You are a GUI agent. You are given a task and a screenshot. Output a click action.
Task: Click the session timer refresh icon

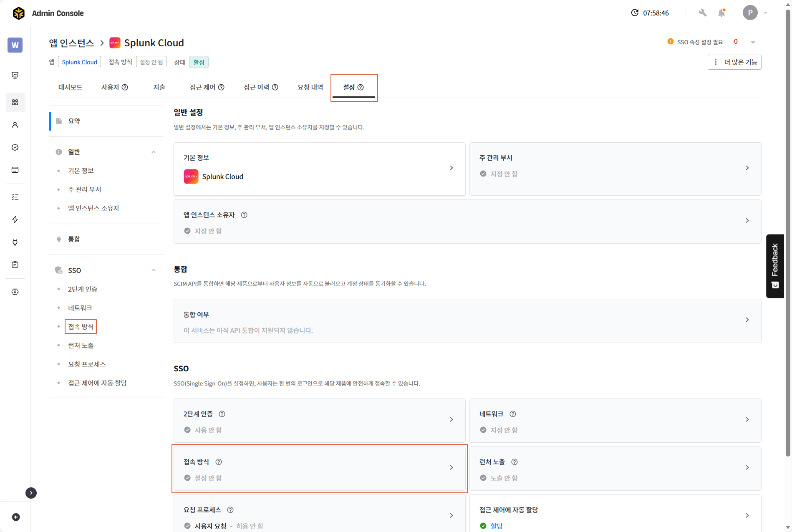[635, 13]
